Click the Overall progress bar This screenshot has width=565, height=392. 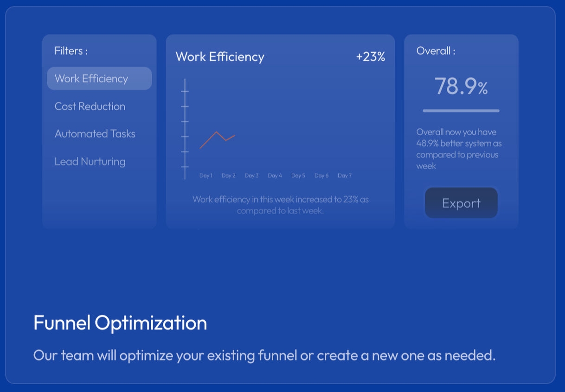click(x=461, y=110)
